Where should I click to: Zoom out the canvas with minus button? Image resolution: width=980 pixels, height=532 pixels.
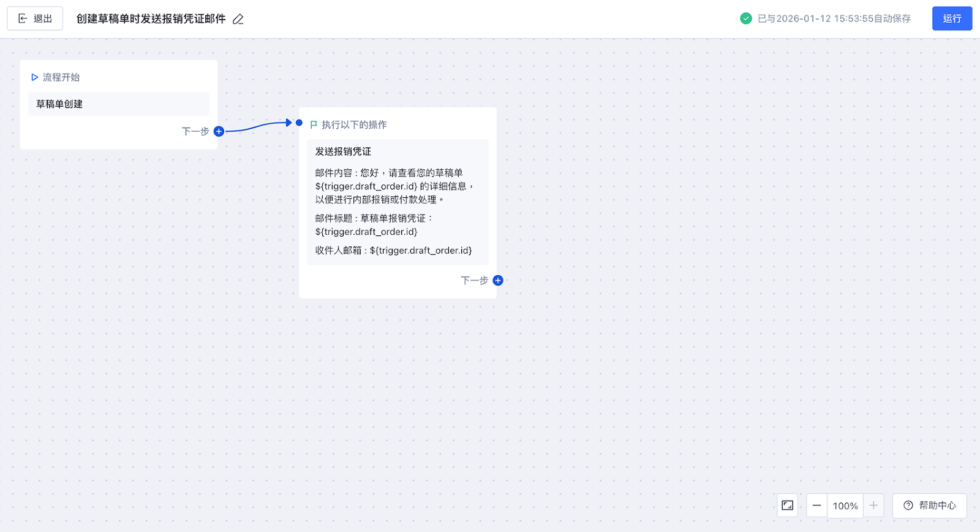tap(816, 506)
